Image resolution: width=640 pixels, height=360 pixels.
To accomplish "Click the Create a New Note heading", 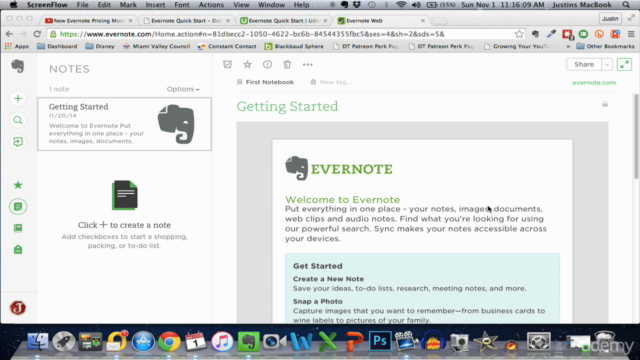I will click(x=328, y=279).
